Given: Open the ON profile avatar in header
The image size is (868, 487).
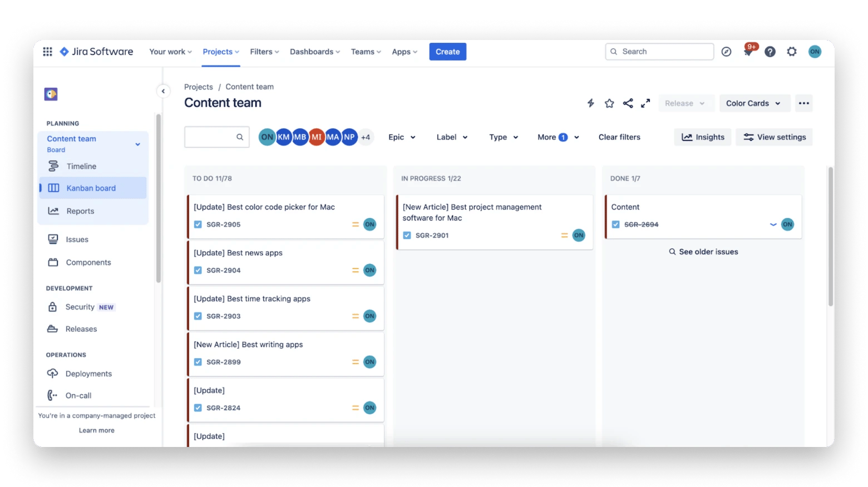Looking at the screenshot, I should pyautogui.click(x=815, y=52).
